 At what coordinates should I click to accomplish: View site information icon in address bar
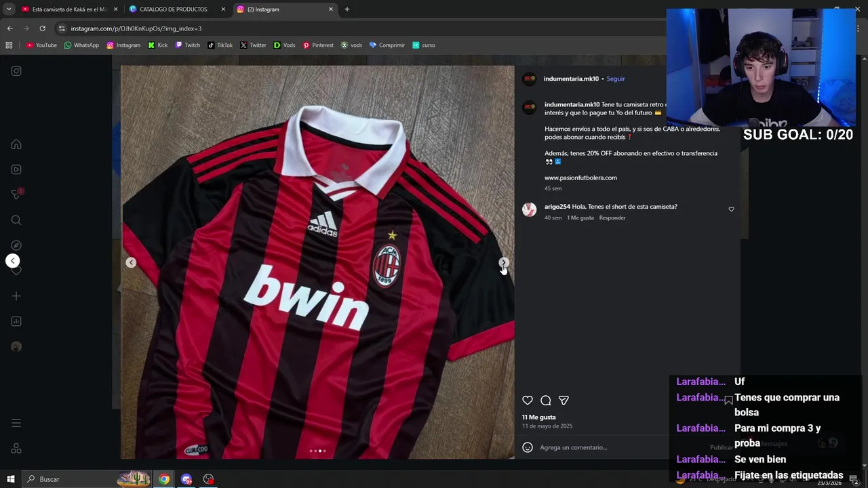pyautogui.click(x=62, y=28)
